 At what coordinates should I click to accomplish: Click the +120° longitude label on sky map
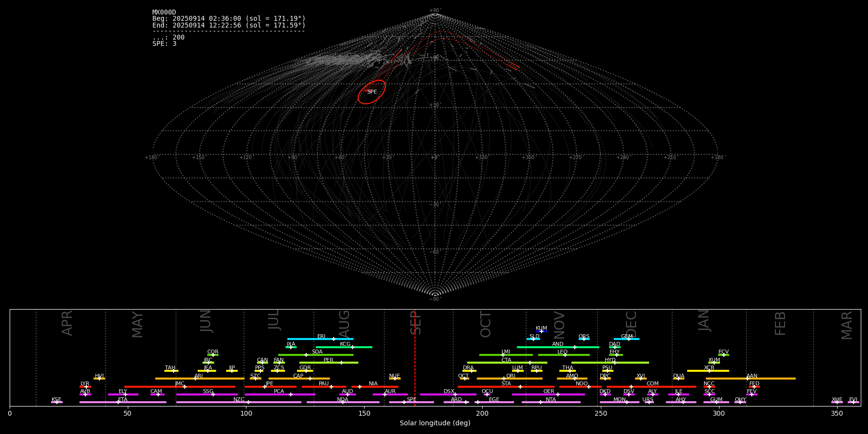point(246,158)
